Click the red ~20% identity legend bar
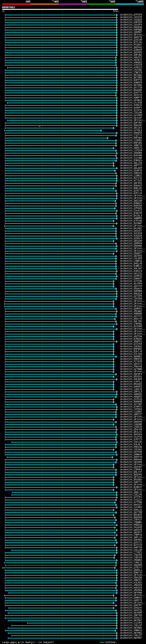 tap(16, 4)
